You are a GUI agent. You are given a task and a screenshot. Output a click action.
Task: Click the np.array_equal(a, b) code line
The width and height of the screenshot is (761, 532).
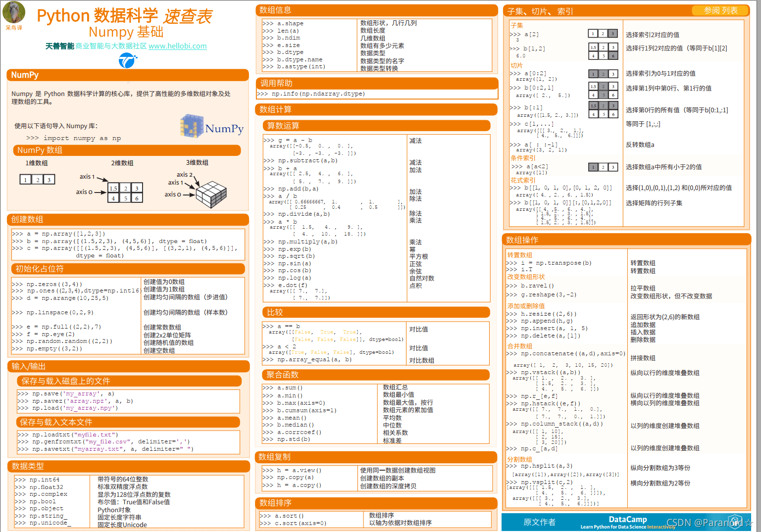pyautogui.click(x=307, y=359)
